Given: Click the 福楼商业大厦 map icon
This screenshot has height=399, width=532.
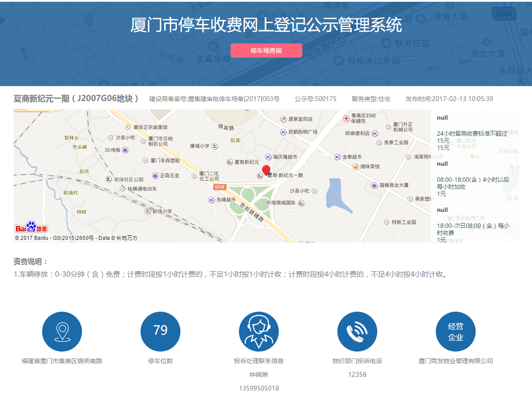Looking at the screenshot, I should [374, 185].
